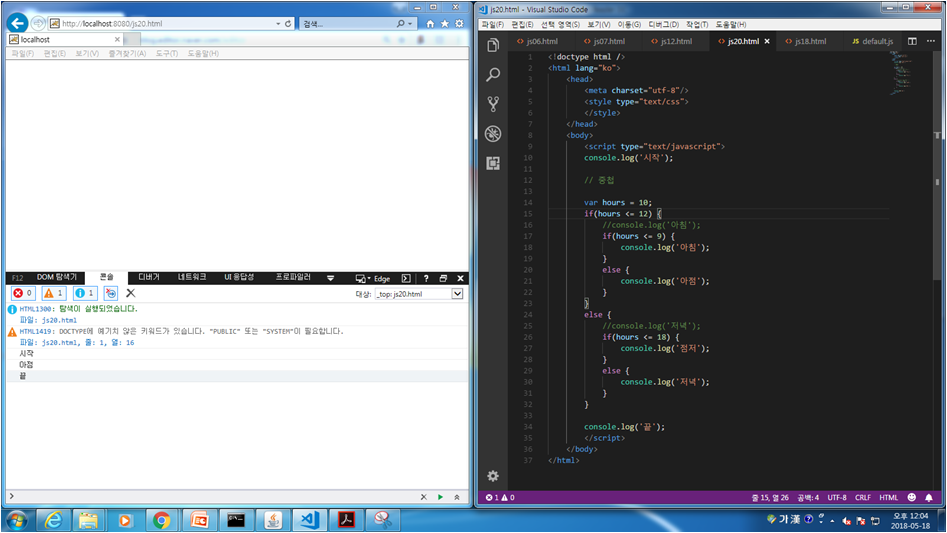
Task: Close the js20.html editor tab
Action: 767,41
